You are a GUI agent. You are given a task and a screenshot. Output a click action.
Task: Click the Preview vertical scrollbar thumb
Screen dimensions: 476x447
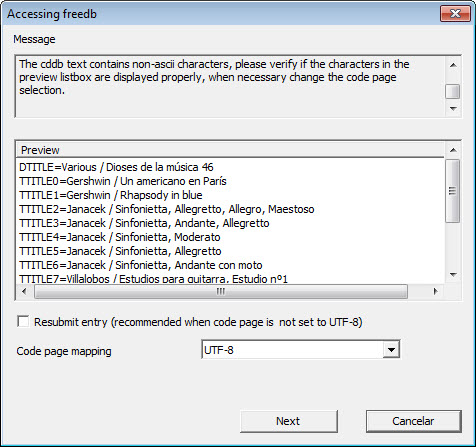452,191
